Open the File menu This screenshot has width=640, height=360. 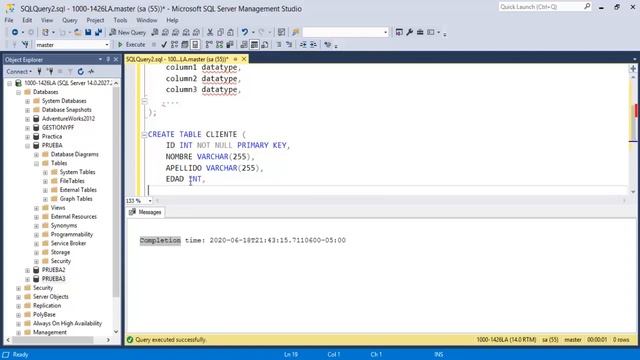9,20
